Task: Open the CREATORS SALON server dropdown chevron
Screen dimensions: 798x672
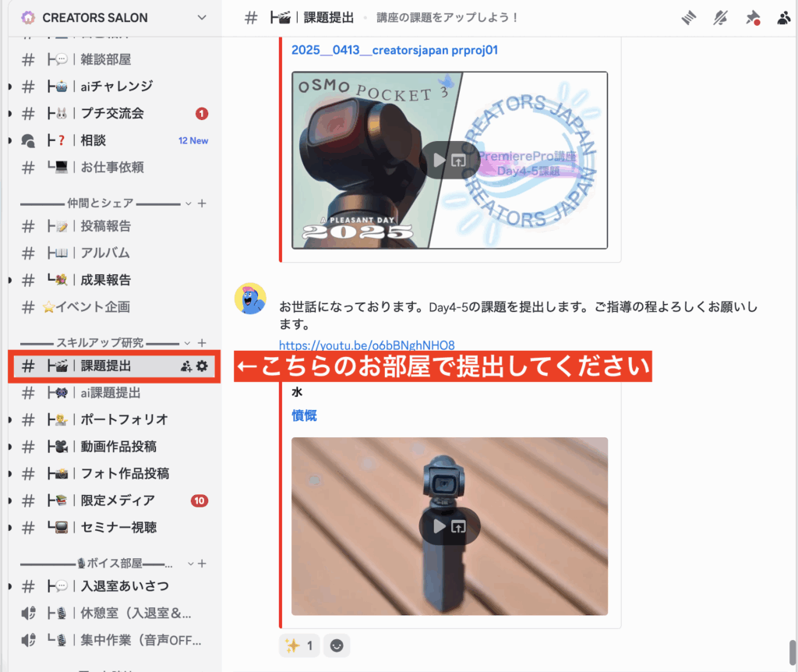Action: 202,18
